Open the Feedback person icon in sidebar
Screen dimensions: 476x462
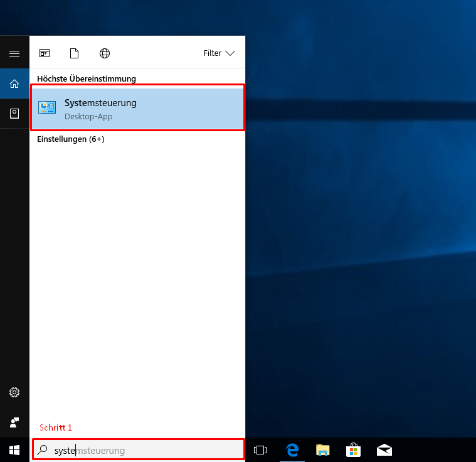click(14, 422)
